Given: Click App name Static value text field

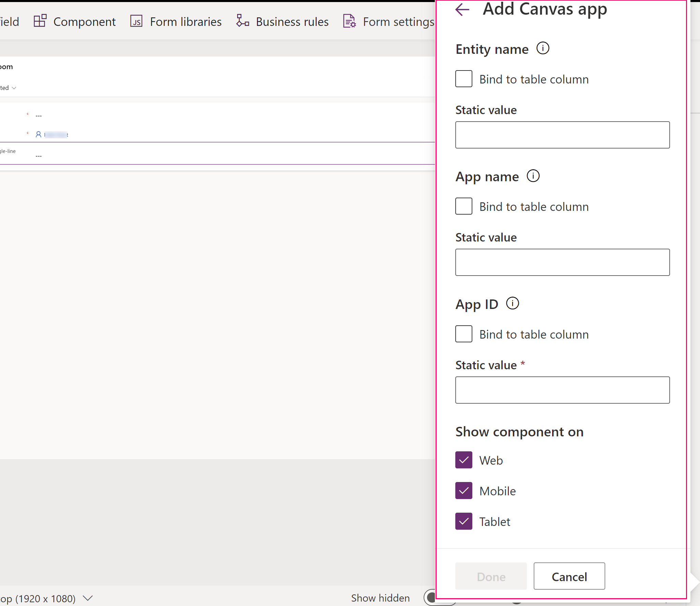Looking at the screenshot, I should click(x=563, y=262).
